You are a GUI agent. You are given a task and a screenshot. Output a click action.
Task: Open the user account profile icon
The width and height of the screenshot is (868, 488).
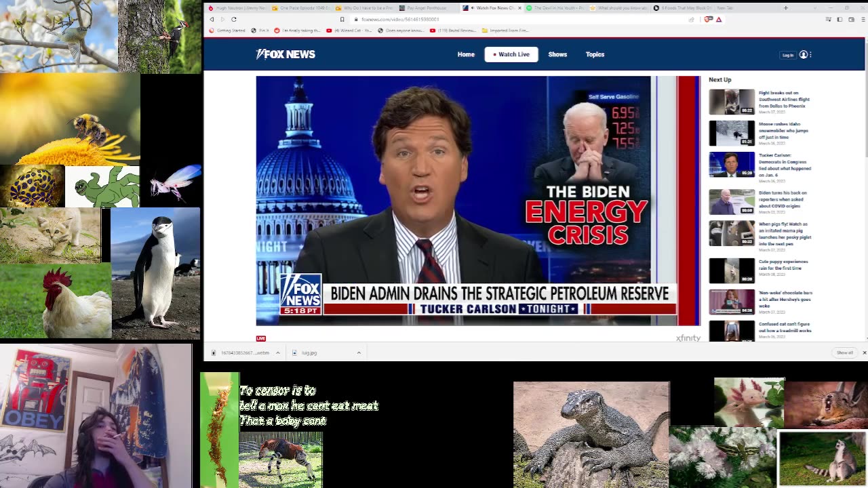click(804, 54)
